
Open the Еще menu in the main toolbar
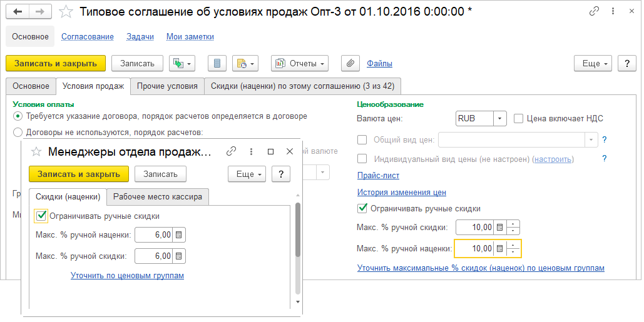click(x=593, y=63)
